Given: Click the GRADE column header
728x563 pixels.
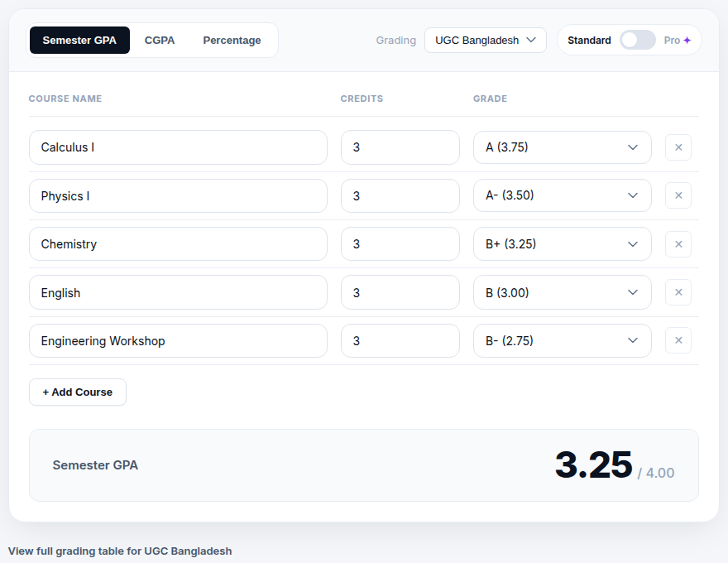Looking at the screenshot, I should (x=491, y=99).
